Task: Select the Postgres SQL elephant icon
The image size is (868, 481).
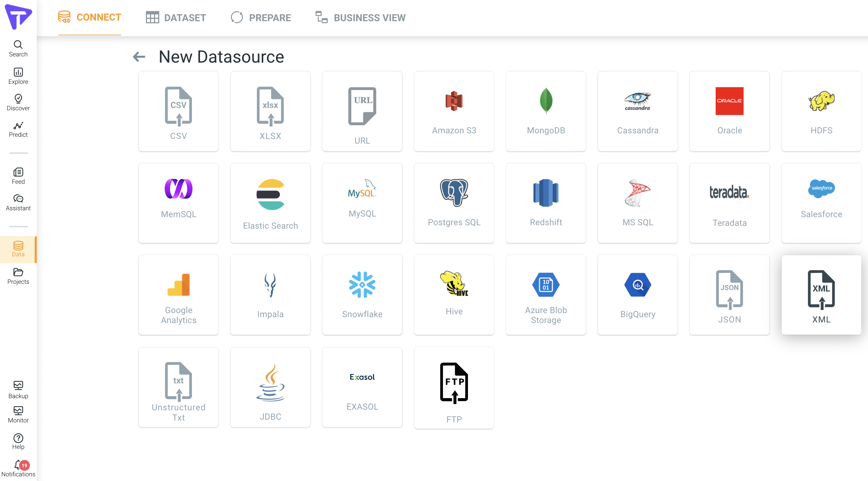Action: pos(454,192)
